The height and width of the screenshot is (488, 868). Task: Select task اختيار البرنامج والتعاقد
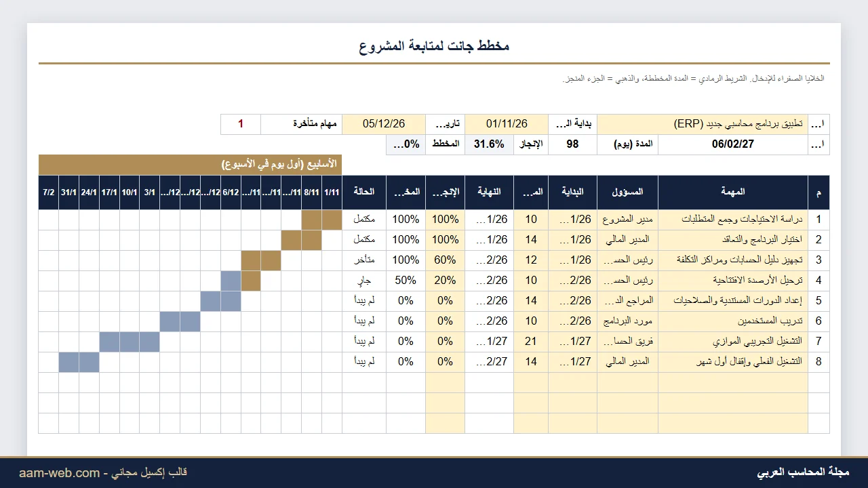coord(733,240)
